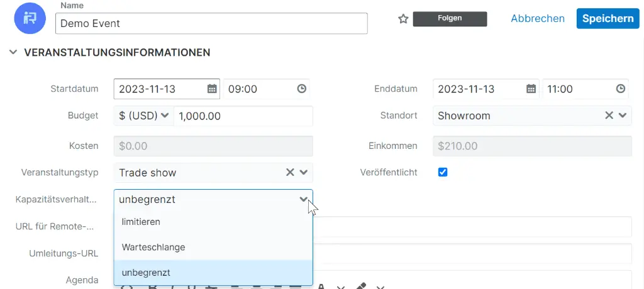
Task: Clear the Veranstaltungstyp Trade show selection
Action: [x=290, y=172]
